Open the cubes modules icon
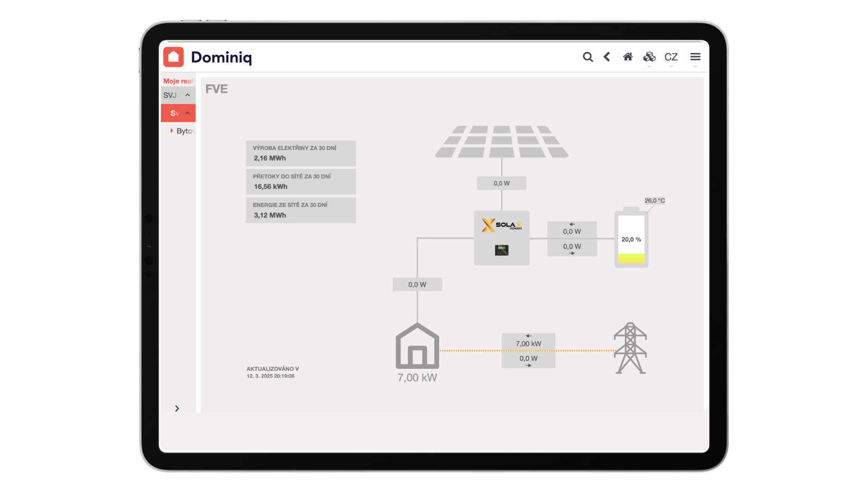 (x=649, y=57)
